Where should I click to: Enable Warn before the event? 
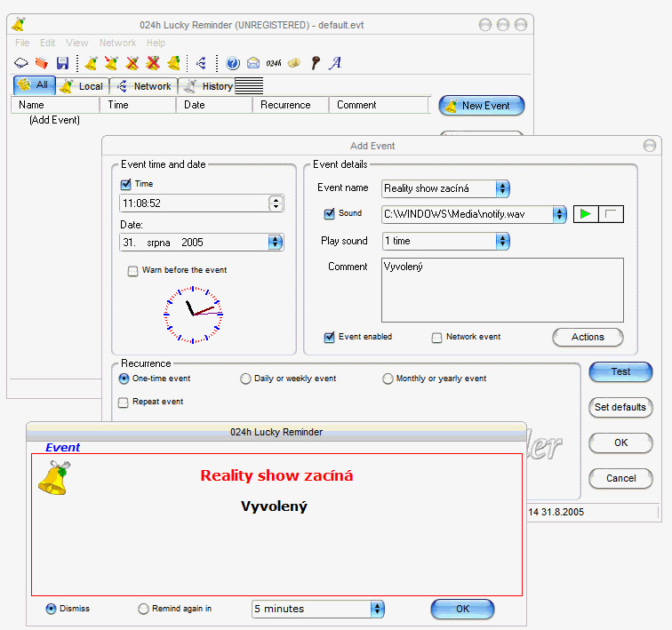point(132,271)
